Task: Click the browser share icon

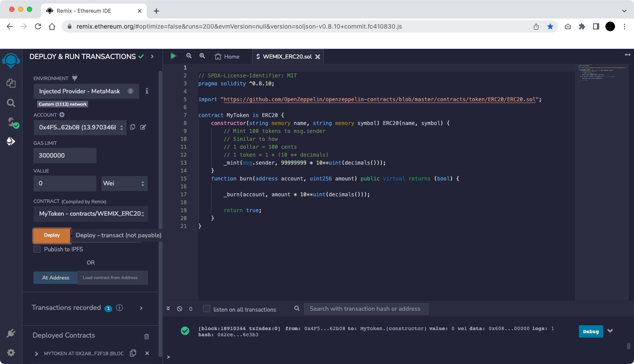Action: [x=536, y=26]
